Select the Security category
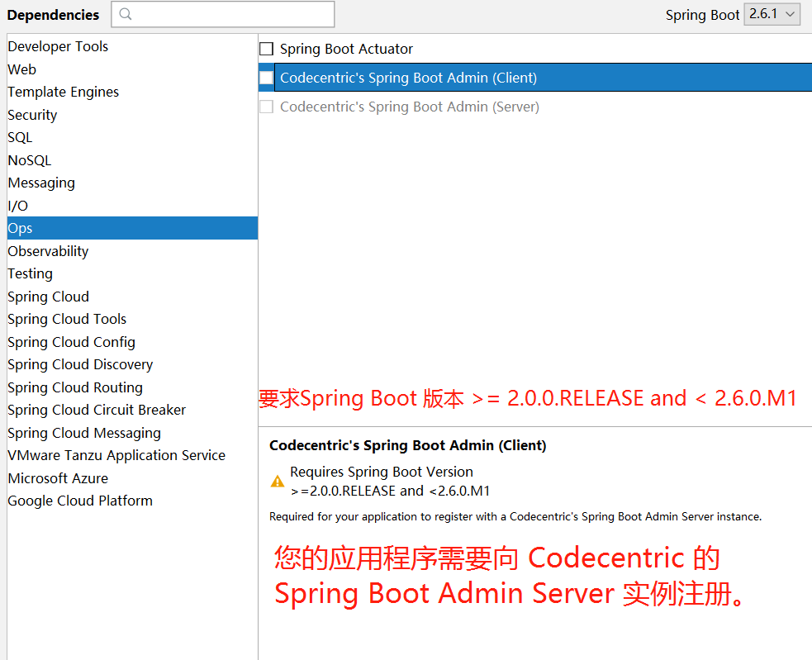Viewport: 812px width, 660px height. click(x=32, y=115)
